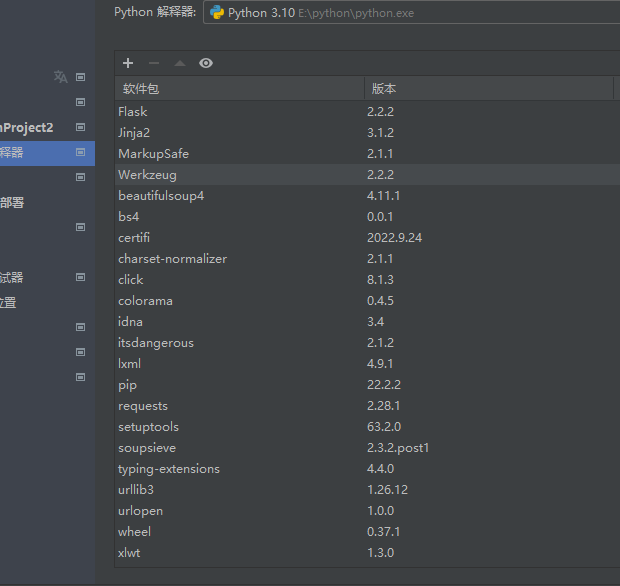
Task: Select the MarkupSafe package
Action: point(367,153)
